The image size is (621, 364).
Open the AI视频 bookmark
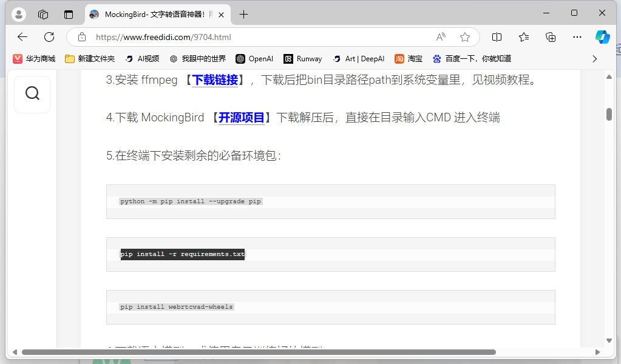(x=142, y=59)
